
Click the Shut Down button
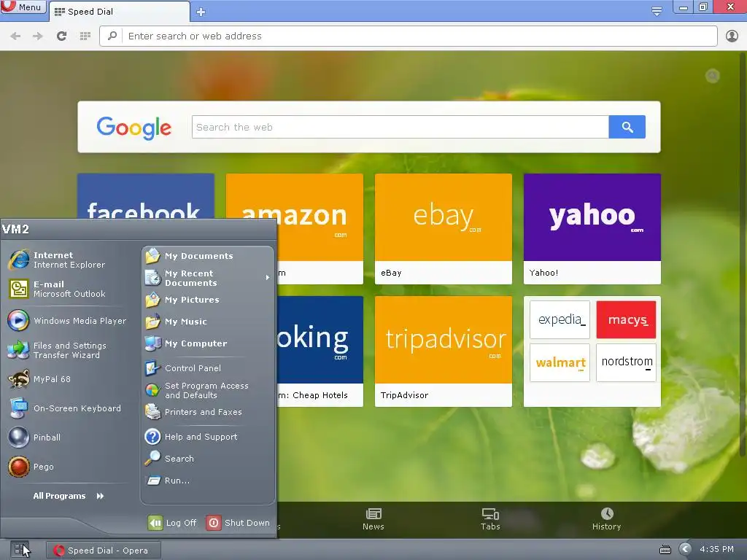[x=239, y=523]
